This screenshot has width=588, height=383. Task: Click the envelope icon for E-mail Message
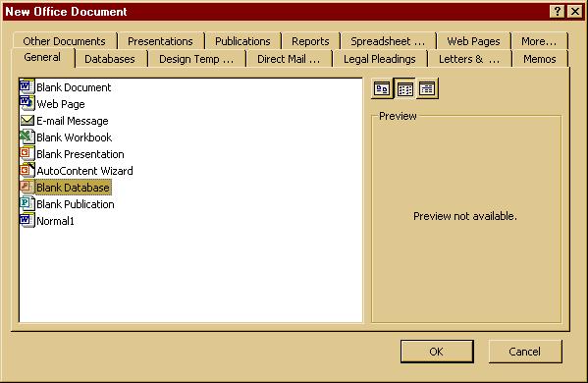click(x=27, y=121)
